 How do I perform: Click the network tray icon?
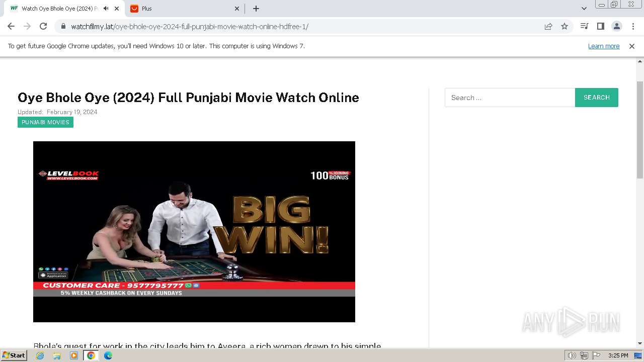pyautogui.click(x=584, y=355)
